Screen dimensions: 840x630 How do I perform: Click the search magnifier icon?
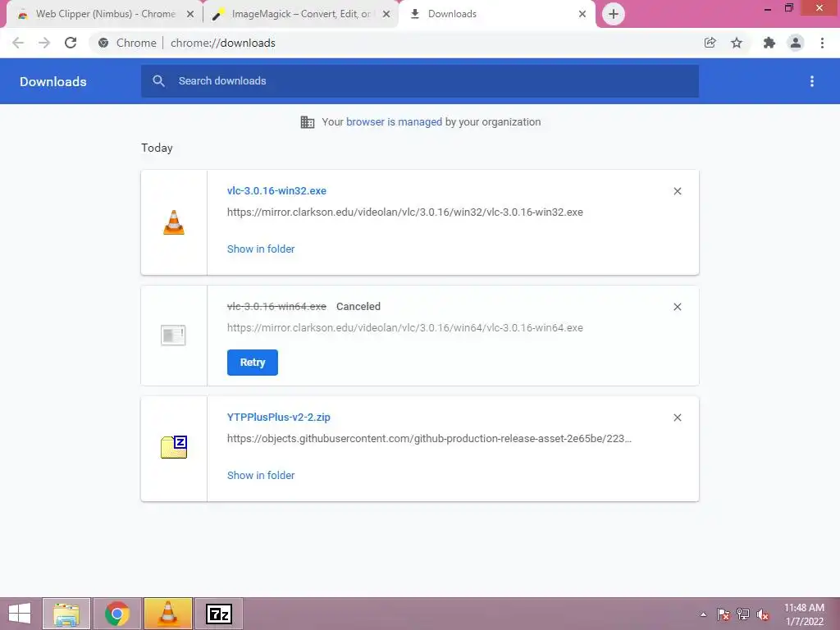158,81
